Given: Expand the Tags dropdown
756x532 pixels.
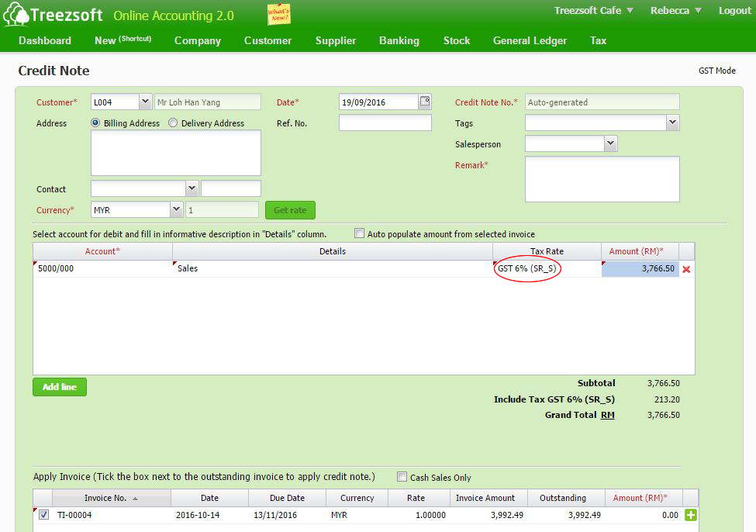Looking at the screenshot, I should (x=672, y=123).
